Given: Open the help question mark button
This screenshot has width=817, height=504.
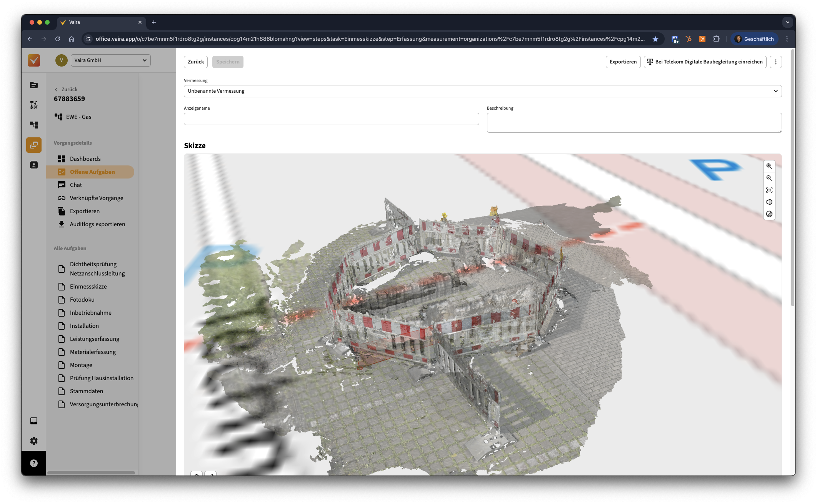Looking at the screenshot, I should pyautogui.click(x=34, y=463).
